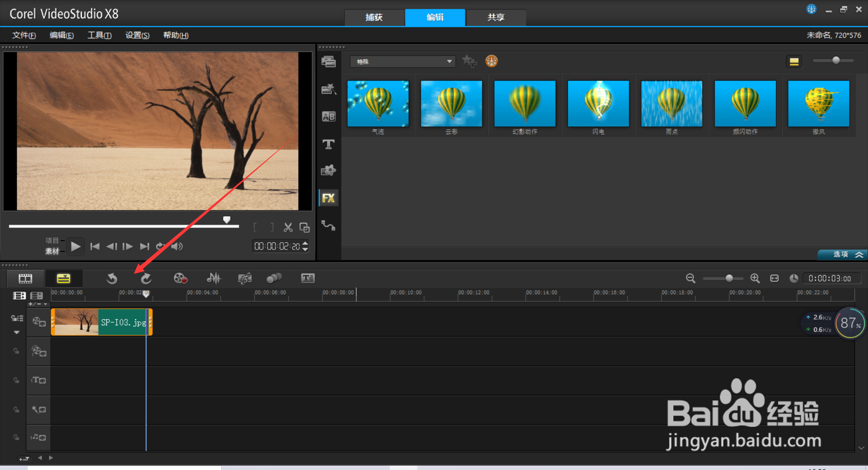Switch to storyboard view

25,278
